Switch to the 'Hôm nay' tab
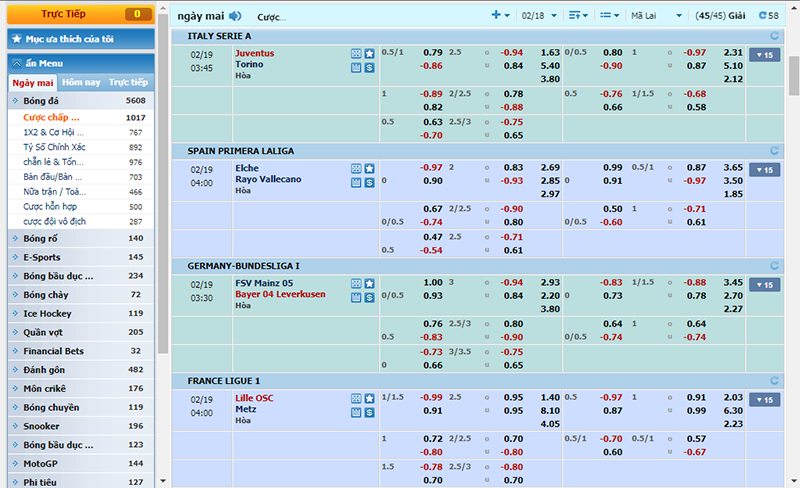Screen dimensions: 800x488 coord(80,82)
